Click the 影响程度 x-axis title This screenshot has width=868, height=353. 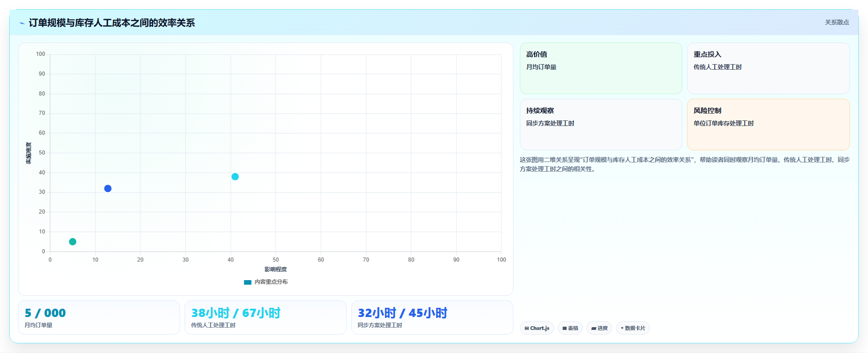pos(276,269)
